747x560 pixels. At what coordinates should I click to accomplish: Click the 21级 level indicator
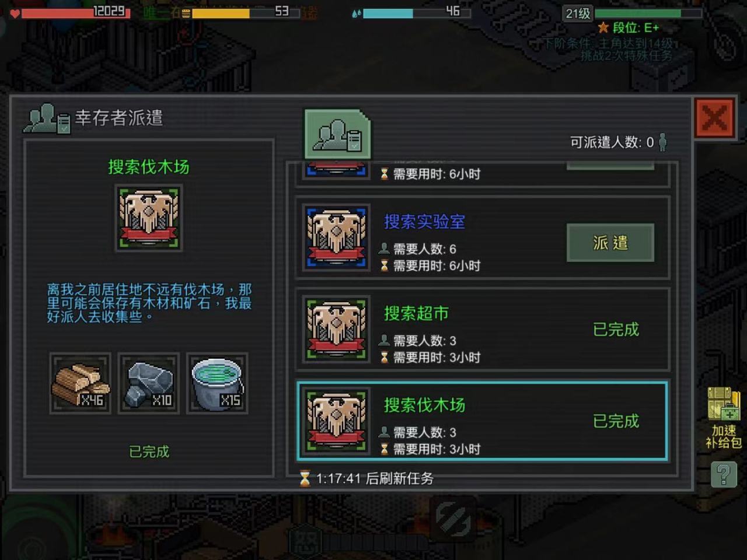coord(578,13)
